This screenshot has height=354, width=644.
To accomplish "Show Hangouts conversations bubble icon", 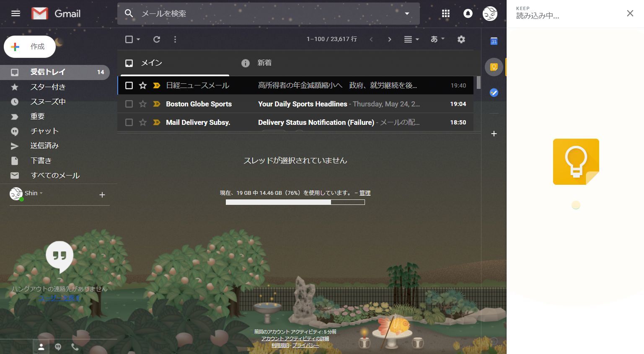I will (x=58, y=347).
